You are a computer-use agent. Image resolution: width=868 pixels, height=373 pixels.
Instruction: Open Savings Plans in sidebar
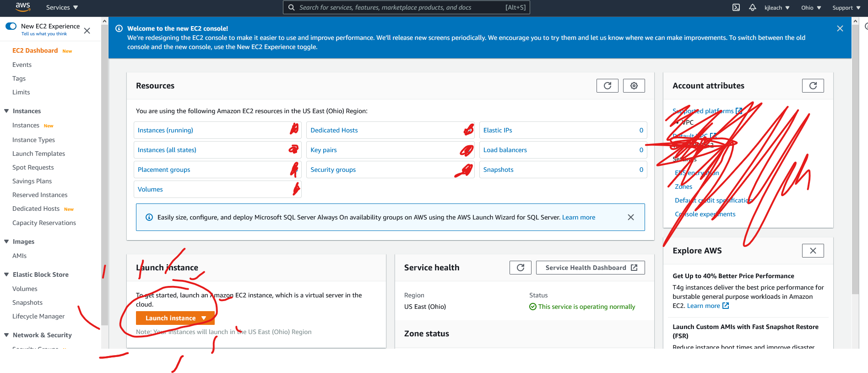tap(32, 181)
